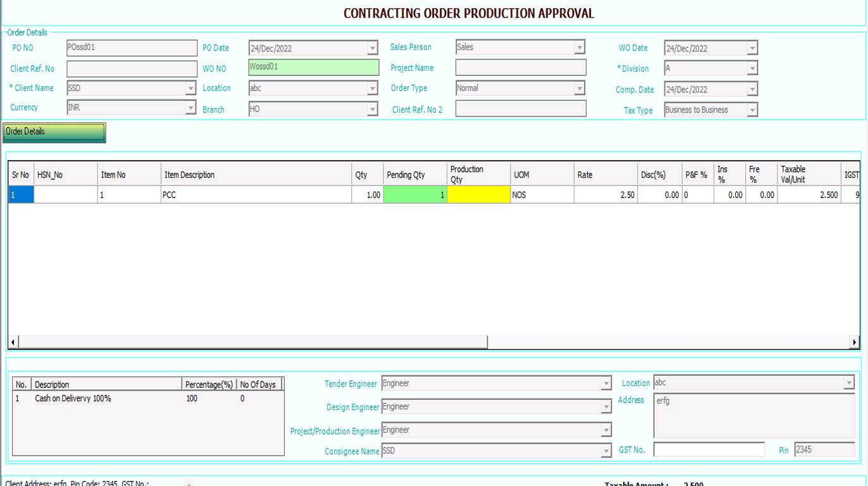Expand the Tax Type dropdown

tap(752, 109)
